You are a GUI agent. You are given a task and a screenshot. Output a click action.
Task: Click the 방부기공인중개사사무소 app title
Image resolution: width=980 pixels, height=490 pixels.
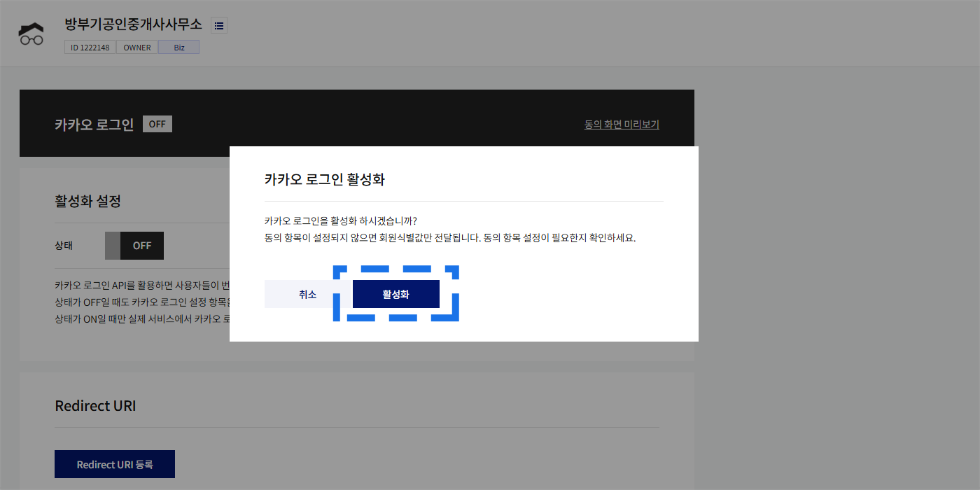[133, 24]
